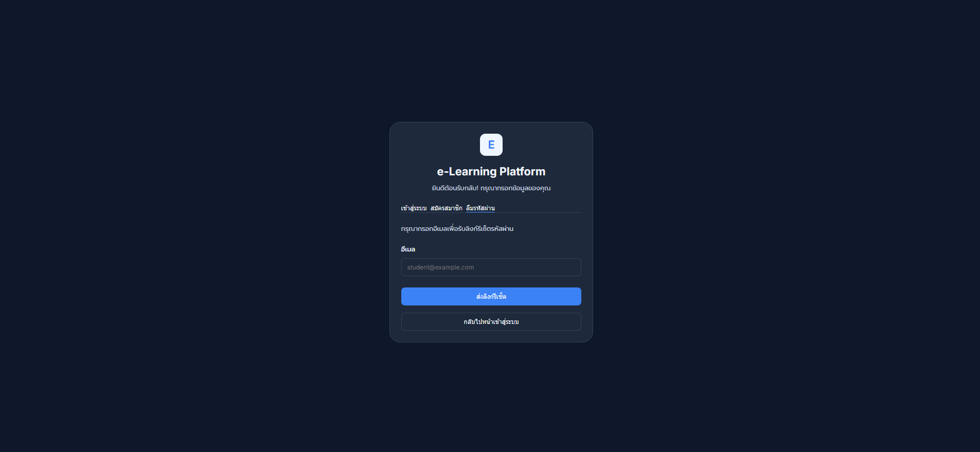Open the สมัครสมาชิก tab
The image size is (980, 452).
(446, 208)
